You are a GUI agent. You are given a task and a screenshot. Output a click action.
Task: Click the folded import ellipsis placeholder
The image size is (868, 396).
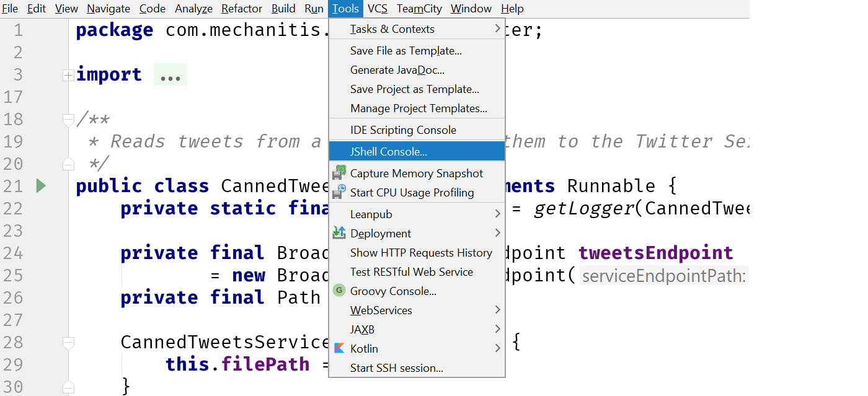(170, 75)
